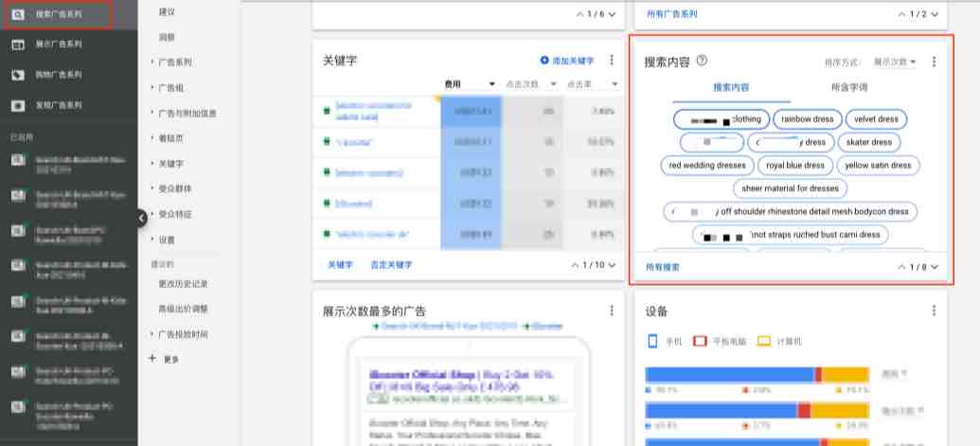
Task: Open 购物广告系列 in the left sidebar
Action: (58, 74)
